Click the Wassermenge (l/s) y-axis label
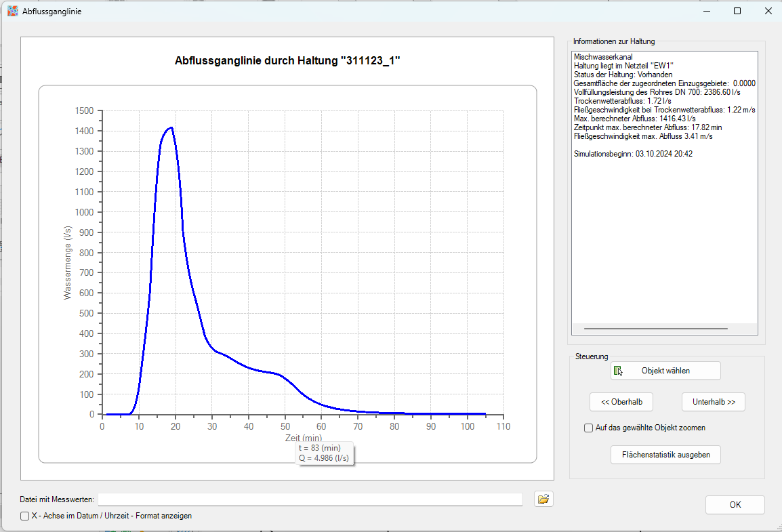782x532 pixels. pos(68,263)
